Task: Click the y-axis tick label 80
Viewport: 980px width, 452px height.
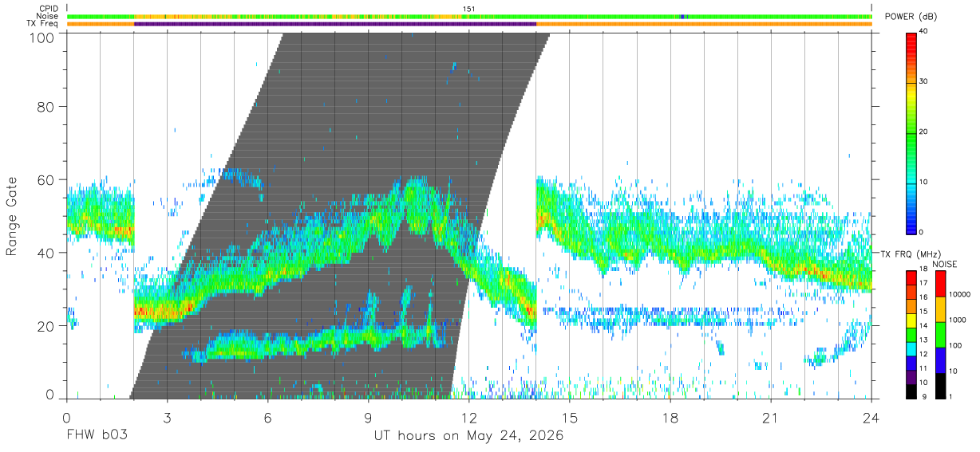Action: click(x=46, y=106)
